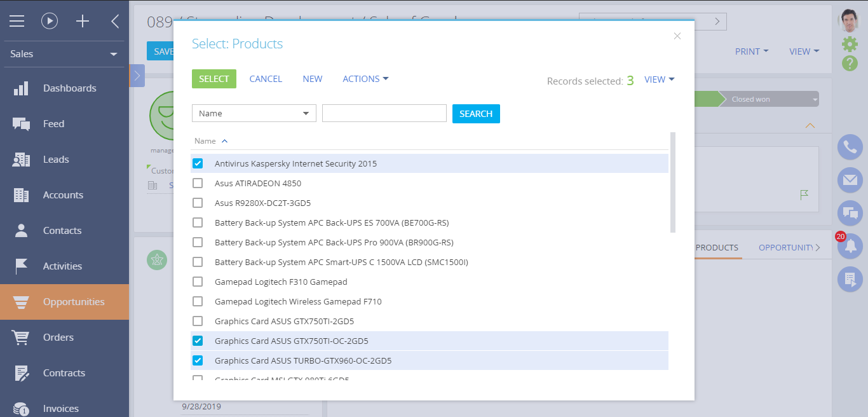The width and height of the screenshot is (868, 417).
Task: Go to Leads in sidebar
Action: tap(56, 160)
